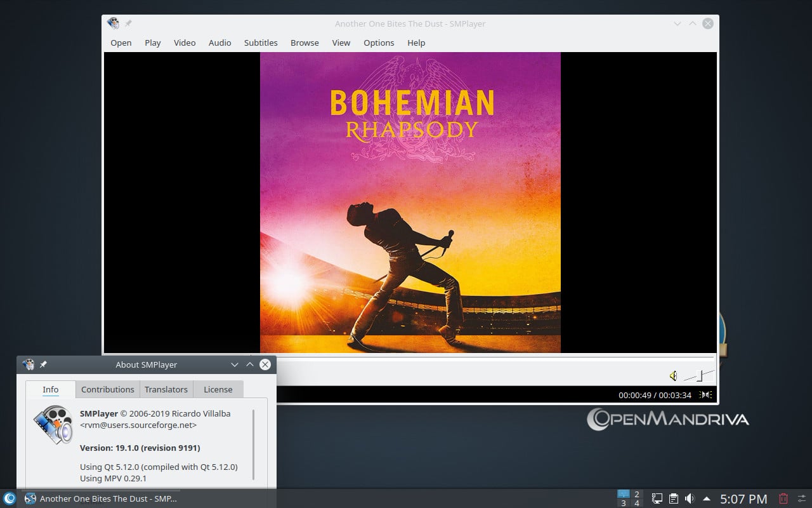The width and height of the screenshot is (812, 508).
Task: Click the system volume icon in the tray
Action: click(x=690, y=498)
